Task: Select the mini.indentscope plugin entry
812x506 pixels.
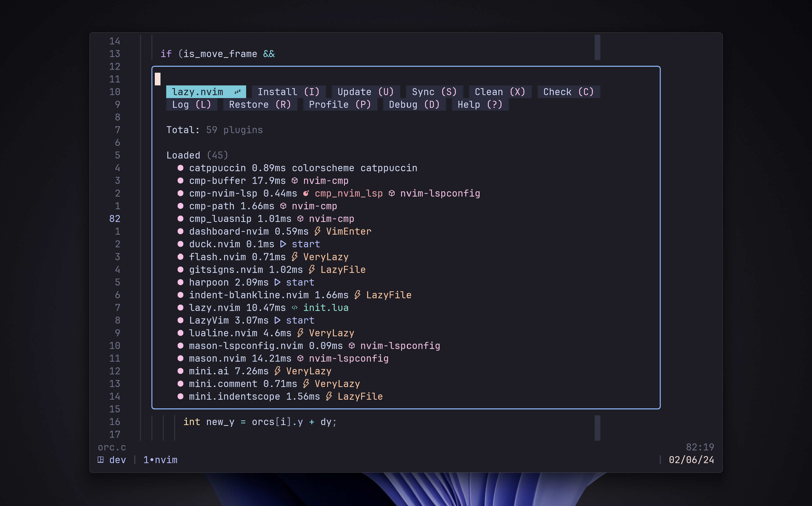Action: [235, 396]
